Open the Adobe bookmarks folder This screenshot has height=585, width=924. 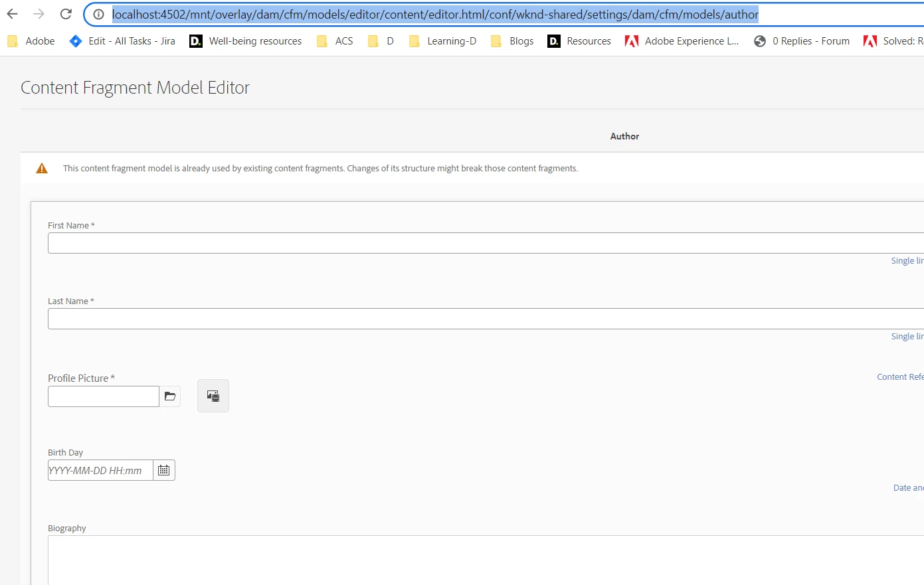[31, 41]
